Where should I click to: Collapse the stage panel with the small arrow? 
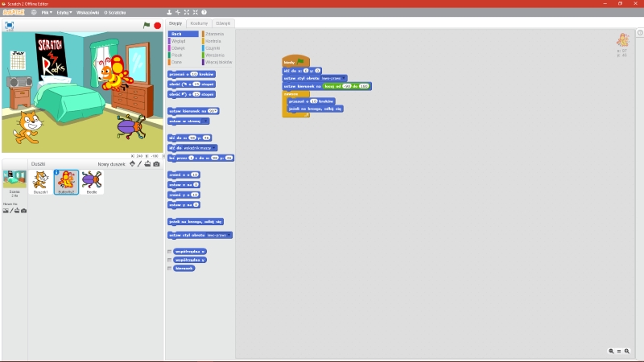164,156
